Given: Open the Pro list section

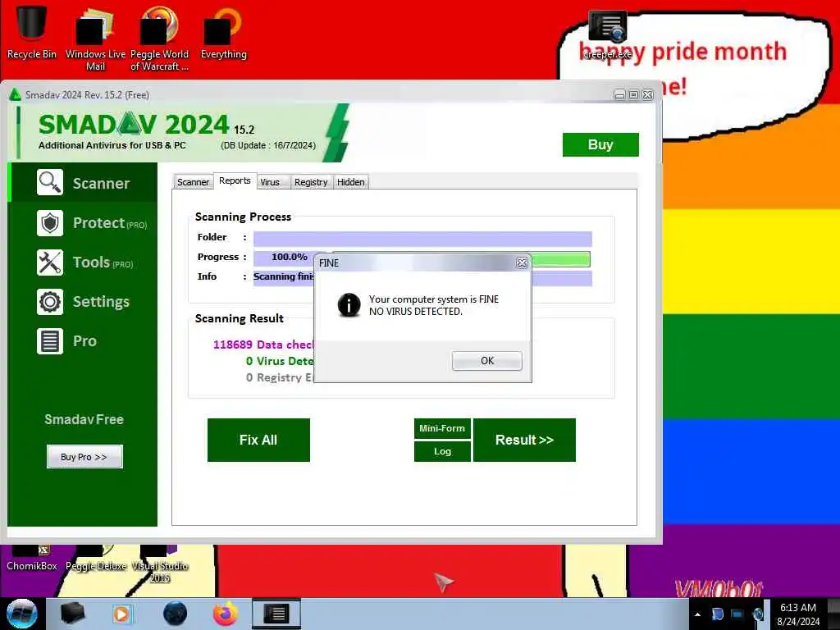Looking at the screenshot, I should (67, 341).
